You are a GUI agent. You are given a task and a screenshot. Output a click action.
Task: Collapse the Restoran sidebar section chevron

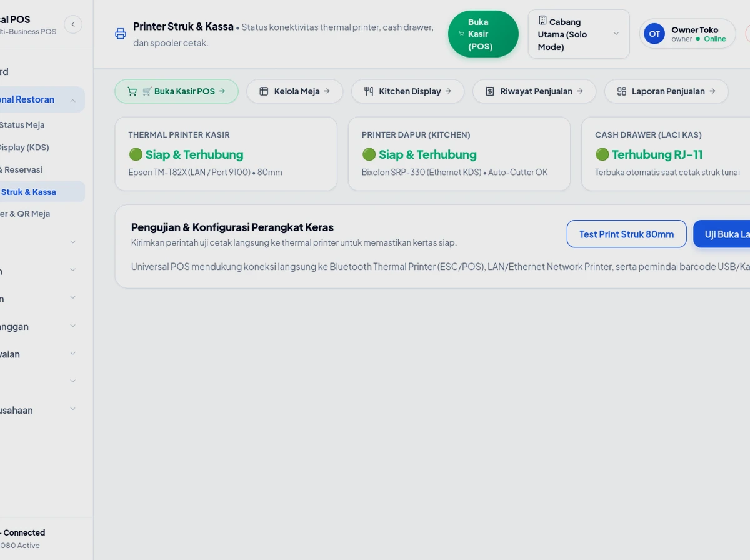pyautogui.click(x=73, y=100)
